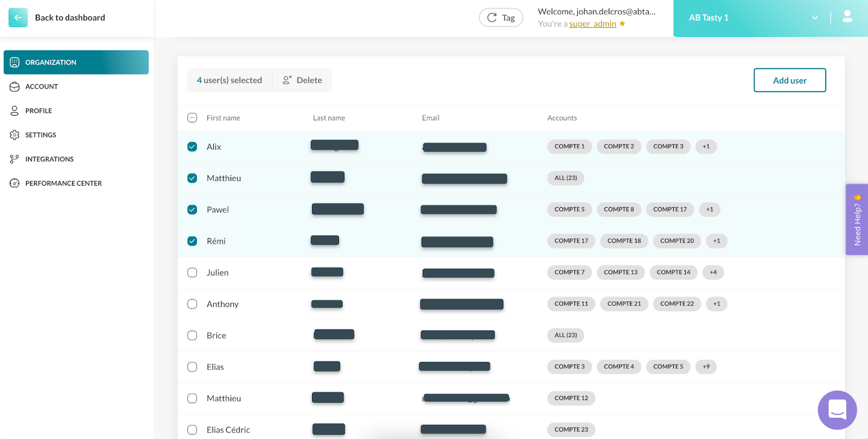Image resolution: width=868 pixels, height=439 pixels.
Task: Click the Add user button
Action: pos(789,80)
